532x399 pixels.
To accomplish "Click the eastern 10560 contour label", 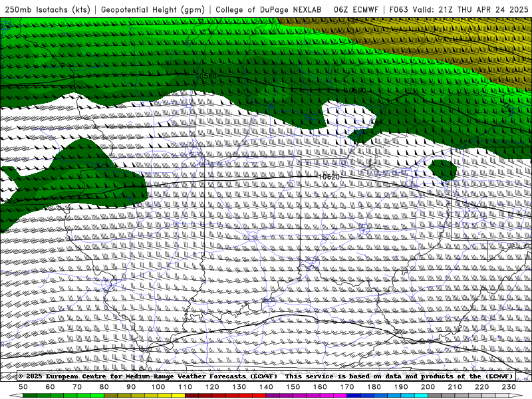I will pos(356,90).
